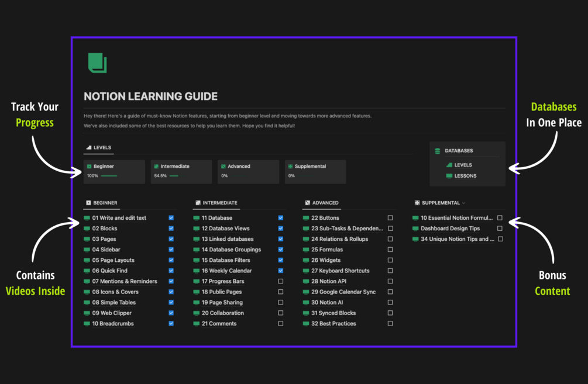Screen dimensions: 588x384
Task: Open the Beginner level card title
Action: point(104,167)
